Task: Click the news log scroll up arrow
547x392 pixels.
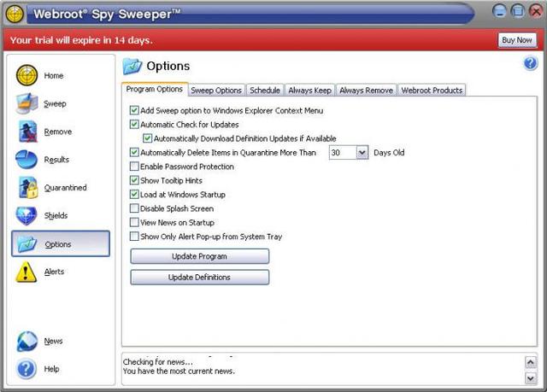Action: (x=531, y=362)
